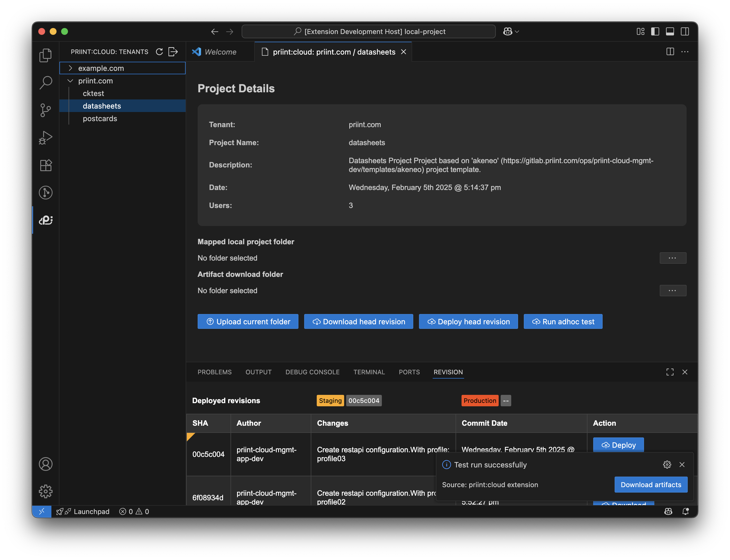This screenshot has height=560, width=730.
Task: Select the postcards project
Action: click(100, 118)
